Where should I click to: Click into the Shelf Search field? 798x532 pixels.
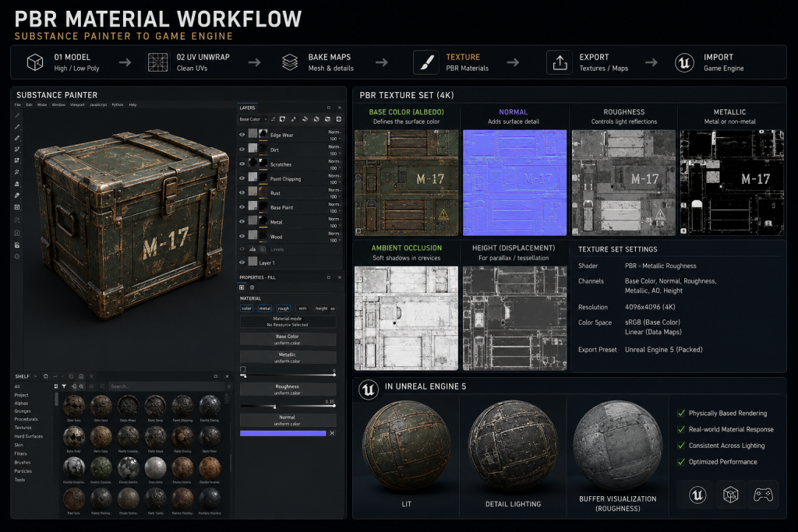[x=167, y=386]
